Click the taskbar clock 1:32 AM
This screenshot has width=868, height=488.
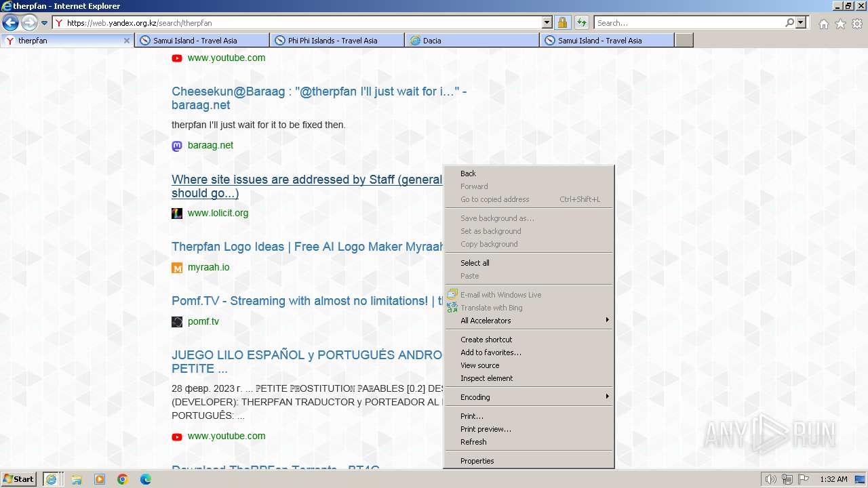[833, 479]
